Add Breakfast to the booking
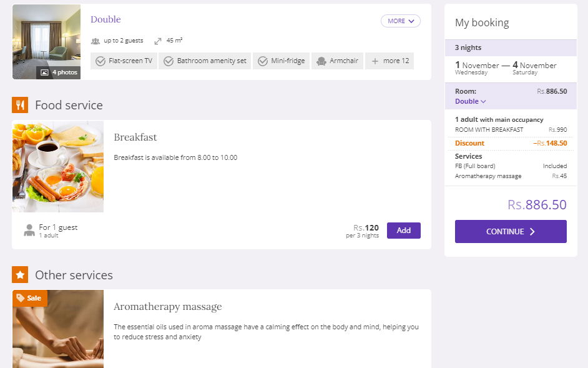Image resolution: width=588 pixels, height=368 pixels. [x=403, y=231]
